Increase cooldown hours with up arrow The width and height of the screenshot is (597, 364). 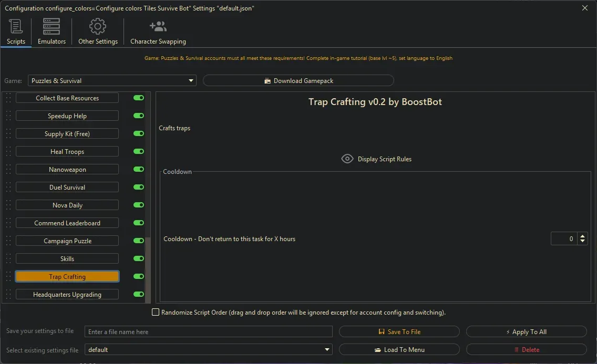click(582, 235)
